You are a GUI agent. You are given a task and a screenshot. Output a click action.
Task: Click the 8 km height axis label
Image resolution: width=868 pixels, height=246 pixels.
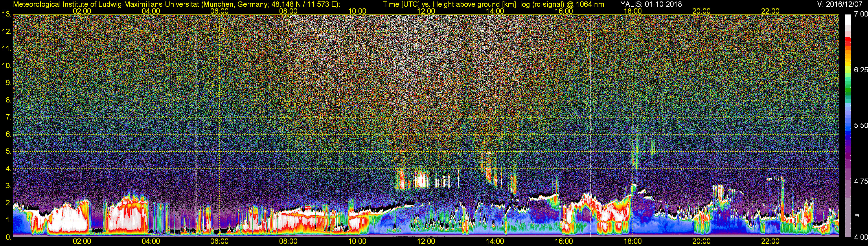8,100
